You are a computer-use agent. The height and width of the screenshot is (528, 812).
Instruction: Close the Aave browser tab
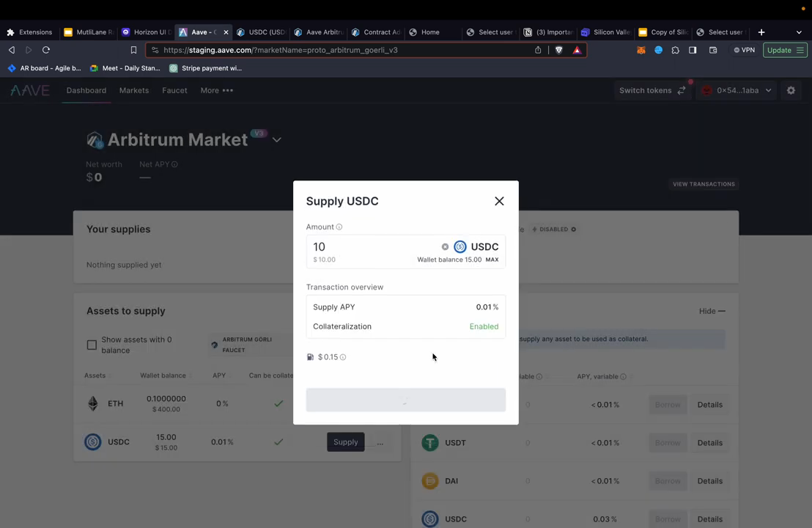pyautogui.click(x=226, y=32)
